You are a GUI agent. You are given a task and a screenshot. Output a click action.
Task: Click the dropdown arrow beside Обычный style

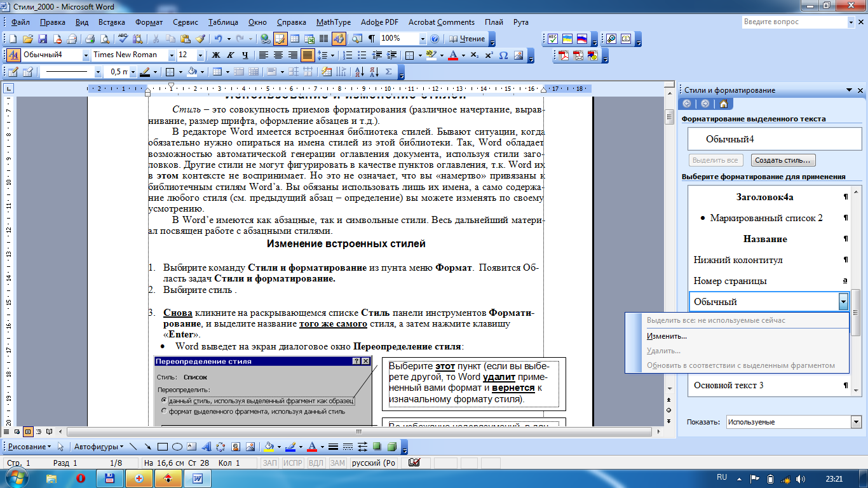843,302
